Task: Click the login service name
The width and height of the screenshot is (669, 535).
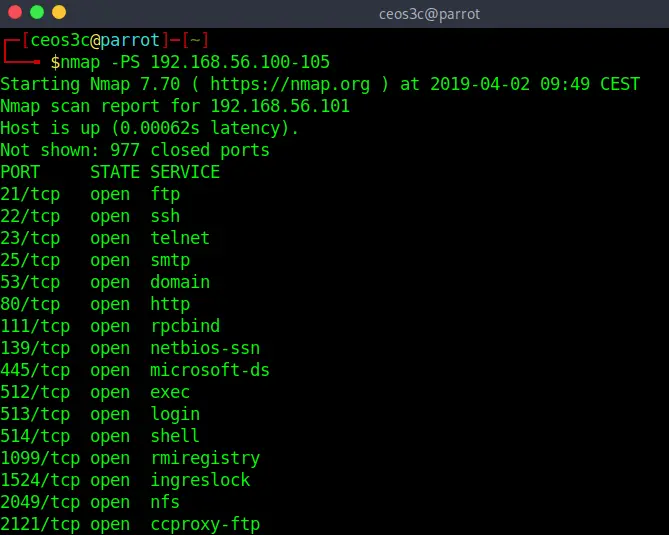Action: tap(175, 415)
